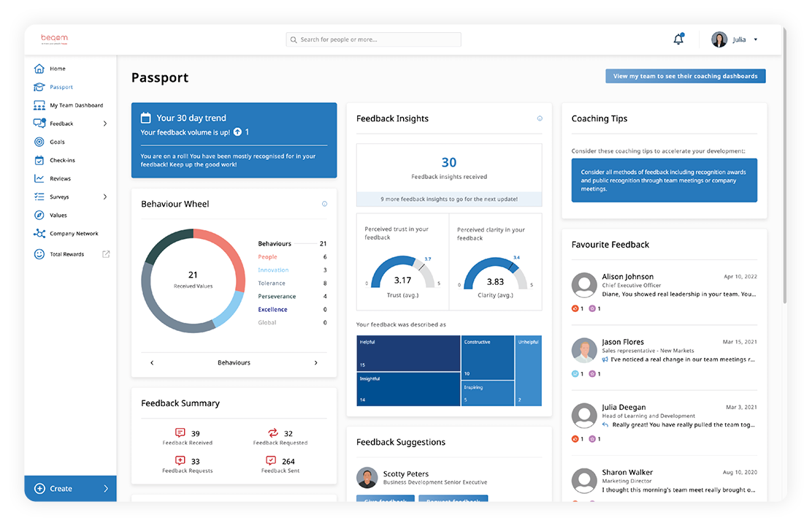Click the Excellence behaviour row

[293, 309]
